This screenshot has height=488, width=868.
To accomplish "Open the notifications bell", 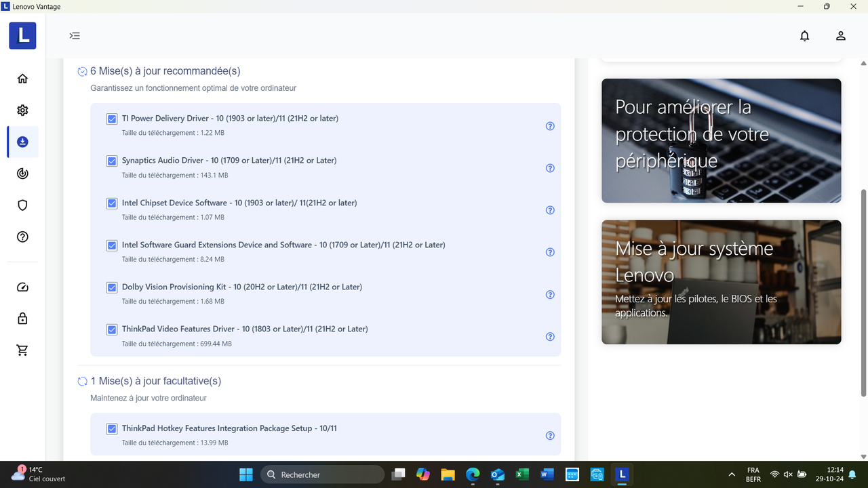I will [804, 36].
